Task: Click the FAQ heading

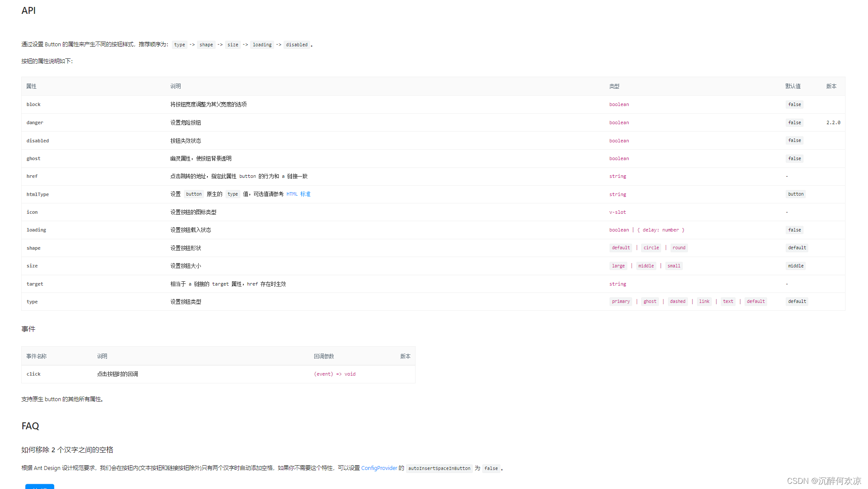Action: tap(30, 426)
